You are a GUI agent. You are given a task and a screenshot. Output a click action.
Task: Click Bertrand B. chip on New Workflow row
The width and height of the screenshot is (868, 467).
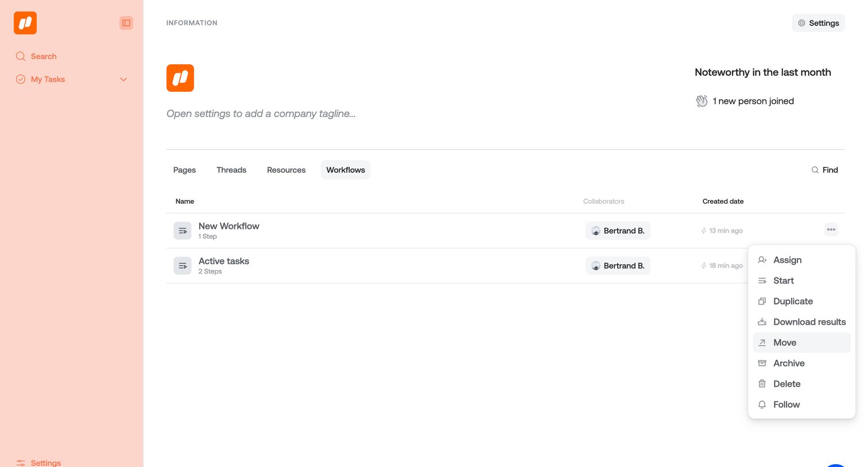point(618,231)
